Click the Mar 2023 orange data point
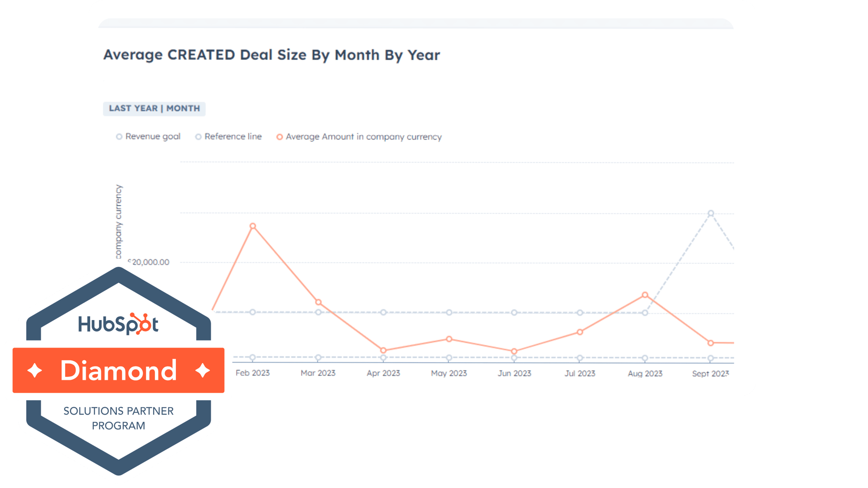 (x=318, y=302)
